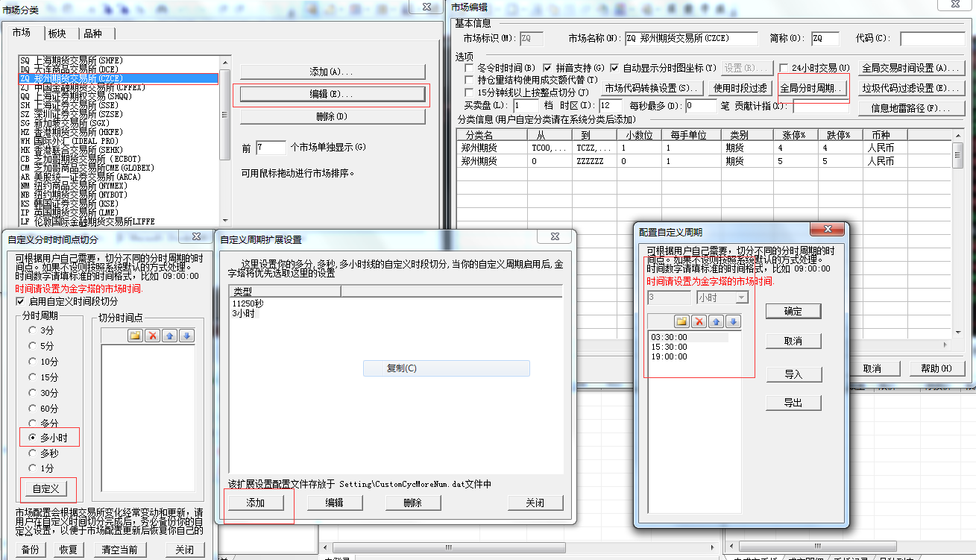Image resolution: width=976 pixels, height=560 pixels.
Task: Click blue up arrow in 配置自定义周期 dialog
Action: pyautogui.click(x=716, y=321)
